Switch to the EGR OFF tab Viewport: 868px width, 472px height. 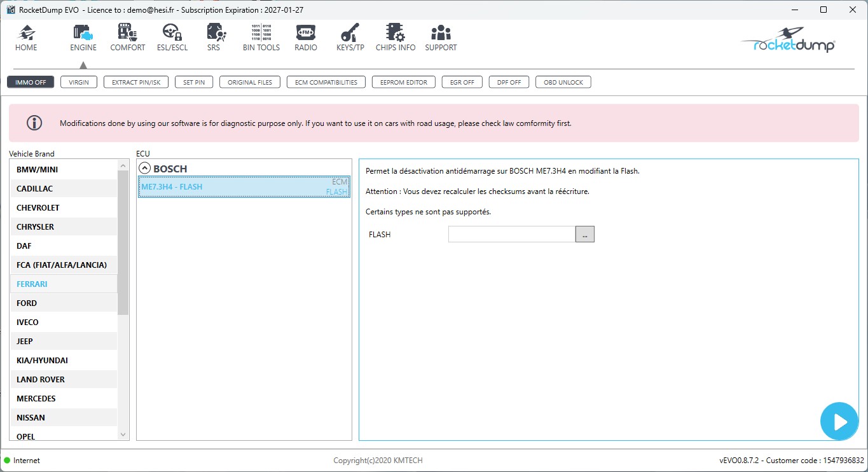(462, 82)
